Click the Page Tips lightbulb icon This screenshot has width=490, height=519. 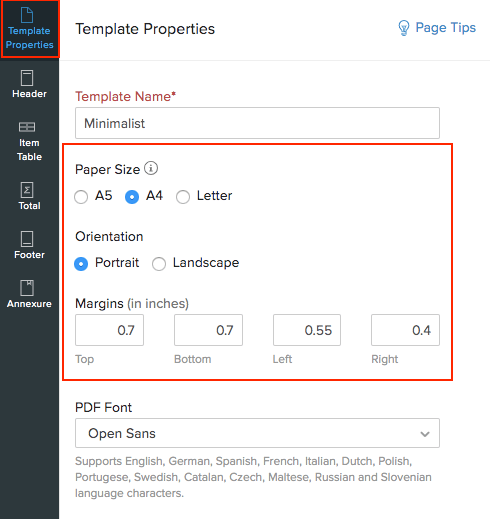coord(404,28)
